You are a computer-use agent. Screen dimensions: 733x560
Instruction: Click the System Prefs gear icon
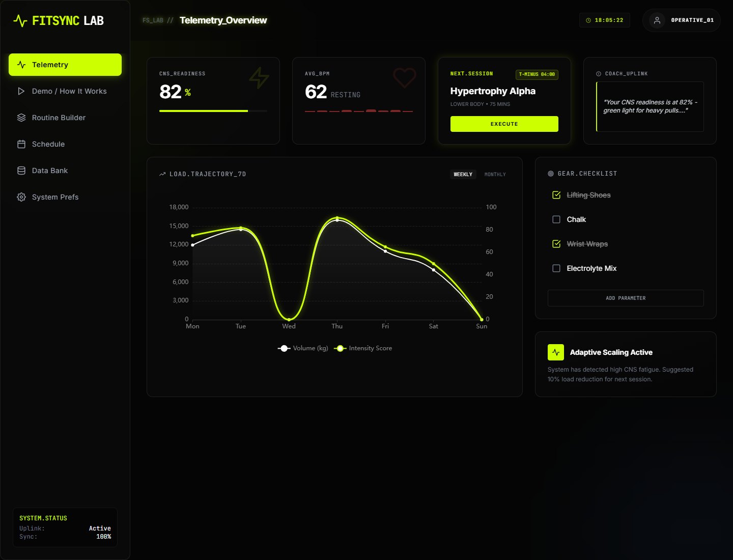pyautogui.click(x=21, y=197)
